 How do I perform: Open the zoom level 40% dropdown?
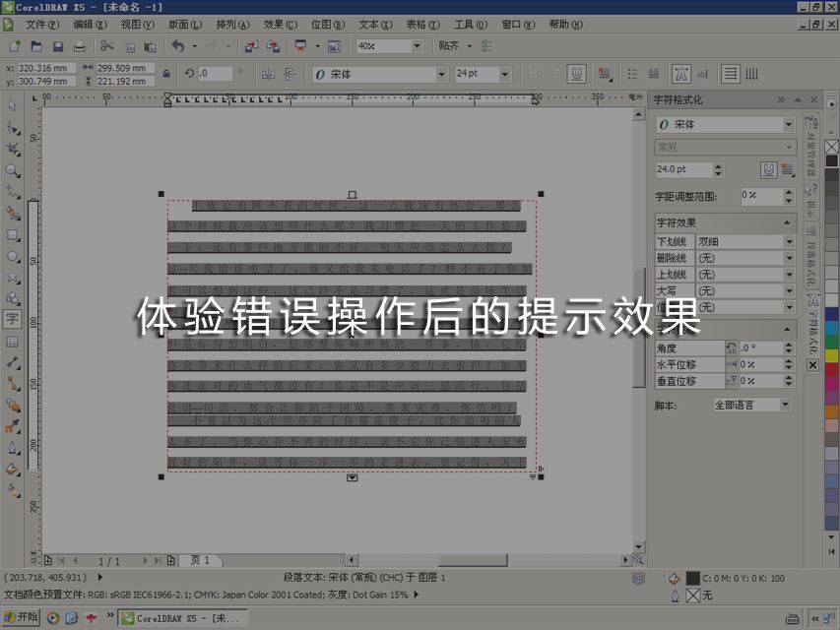pyautogui.click(x=417, y=46)
